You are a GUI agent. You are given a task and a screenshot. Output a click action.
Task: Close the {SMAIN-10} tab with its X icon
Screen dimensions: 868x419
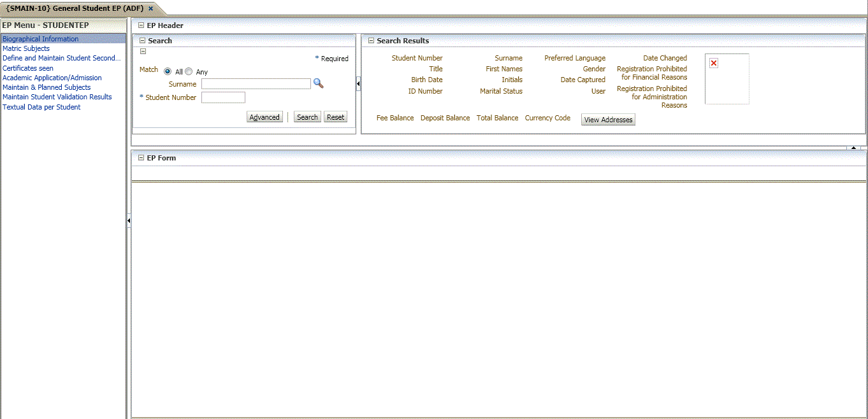[150, 10]
